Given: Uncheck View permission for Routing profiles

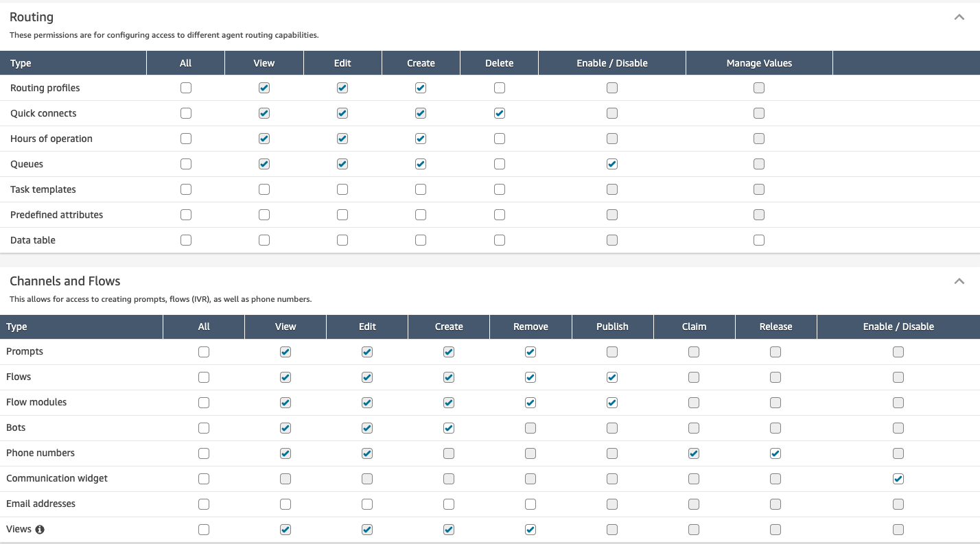Looking at the screenshot, I should 264,88.
